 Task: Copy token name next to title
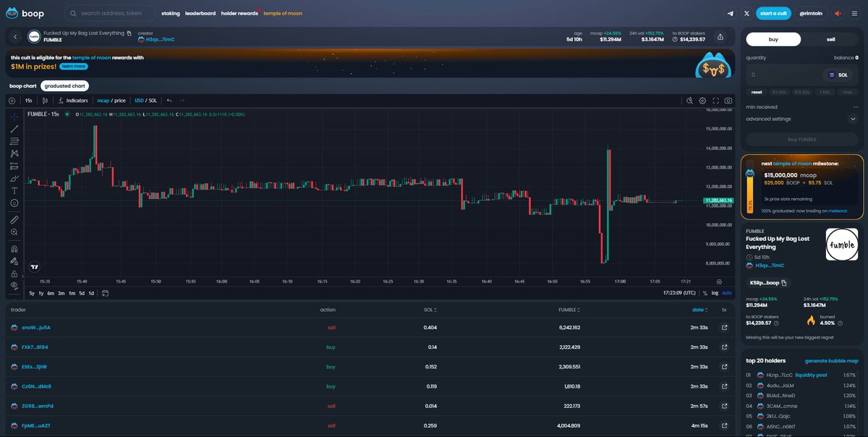(129, 33)
